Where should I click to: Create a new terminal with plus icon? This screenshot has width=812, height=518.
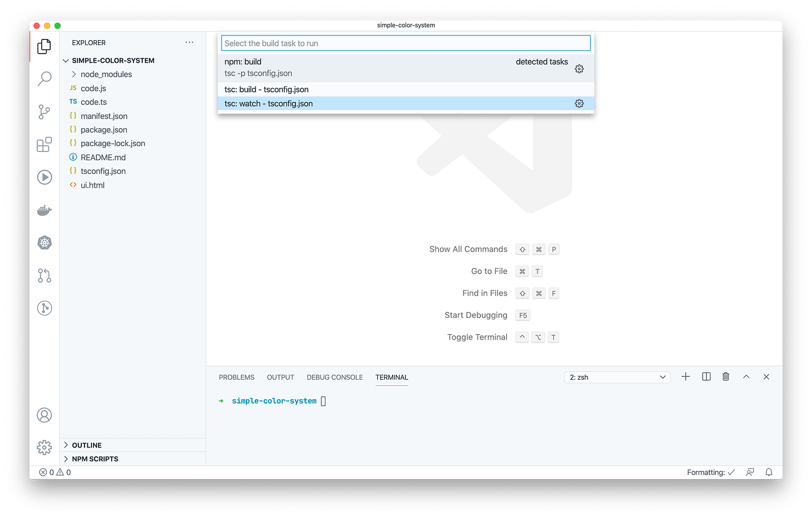(686, 377)
